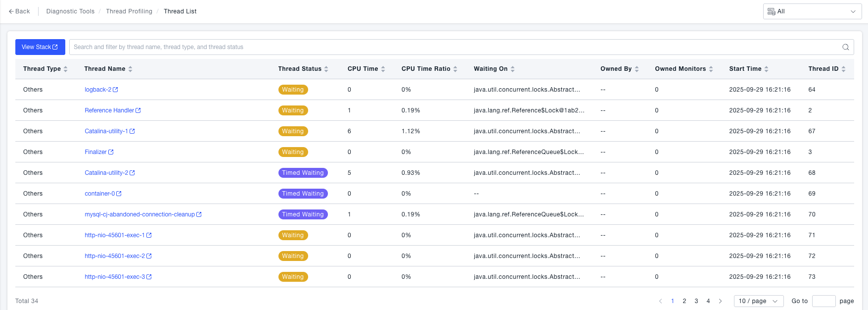Click sort icon beside Owned Monitors

(711, 69)
